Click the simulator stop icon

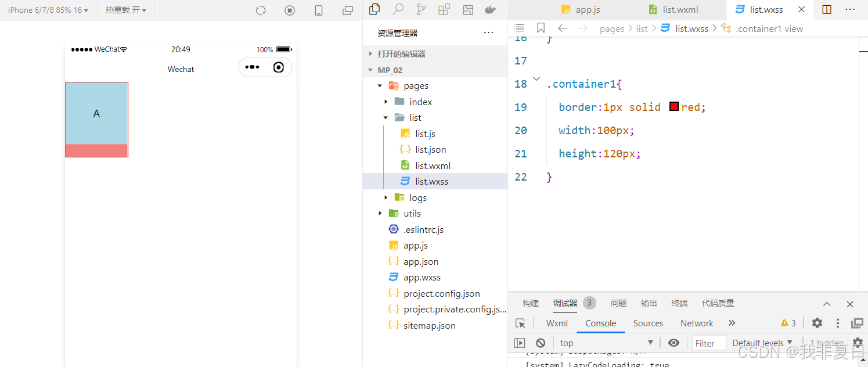[x=290, y=10]
